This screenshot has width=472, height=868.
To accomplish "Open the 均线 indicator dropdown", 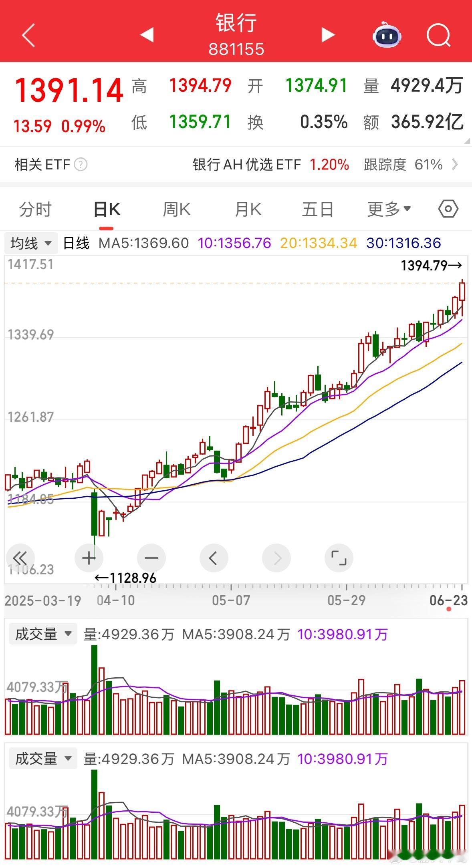I will 31,243.
